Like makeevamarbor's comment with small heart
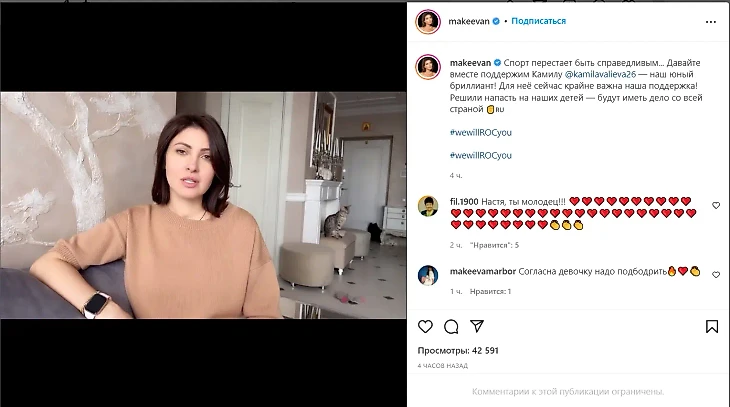Screen dimensions: 730x407 716,275
